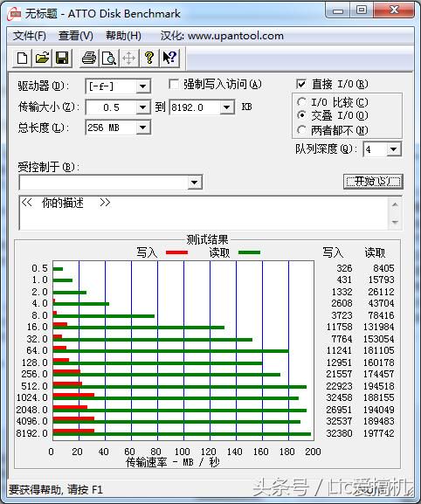The image size is (421, 504).
Task: Print results using the printer icon
Action: (89, 59)
